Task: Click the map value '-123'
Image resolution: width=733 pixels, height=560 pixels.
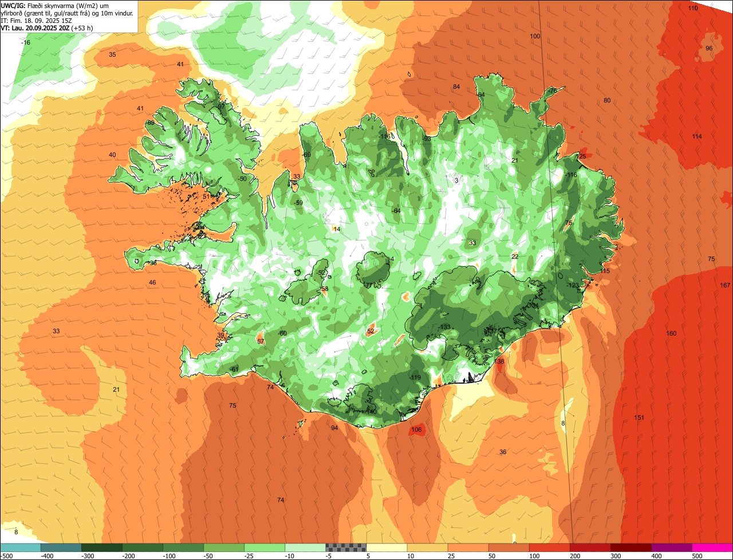Action: pyautogui.click(x=573, y=285)
